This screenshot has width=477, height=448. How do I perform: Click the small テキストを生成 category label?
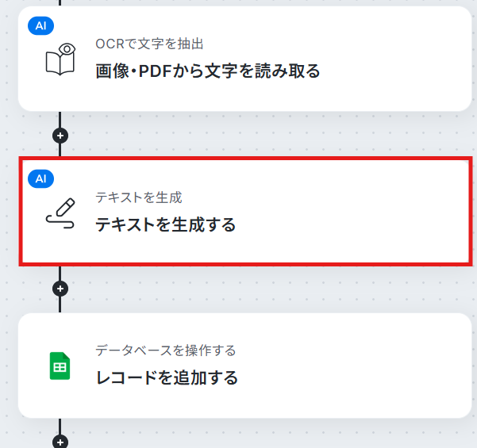(139, 197)
